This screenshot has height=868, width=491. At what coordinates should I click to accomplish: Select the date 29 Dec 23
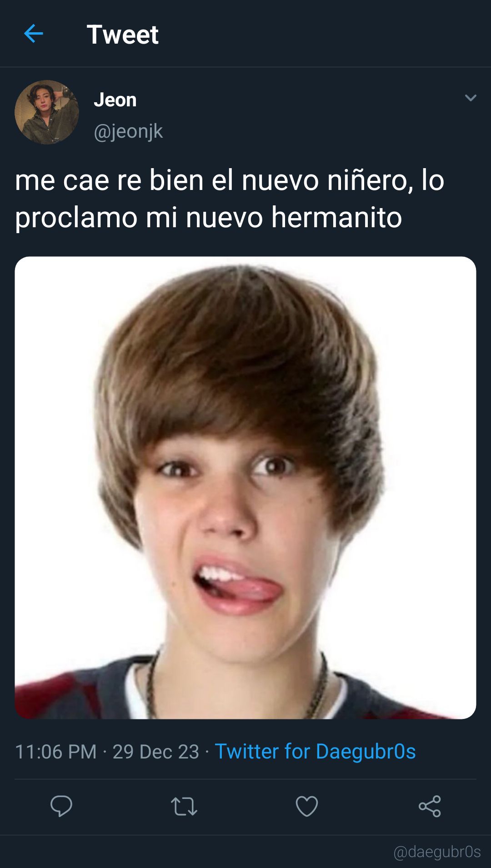tap(156, 752)
